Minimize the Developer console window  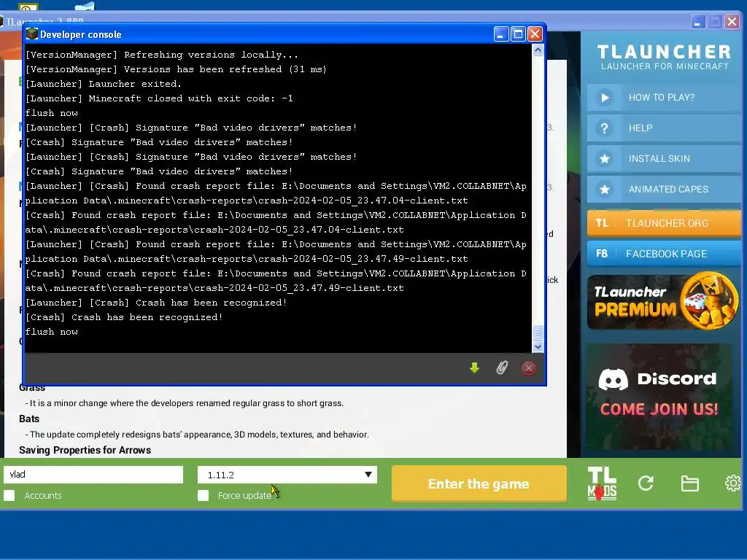(x=500, y=34)
